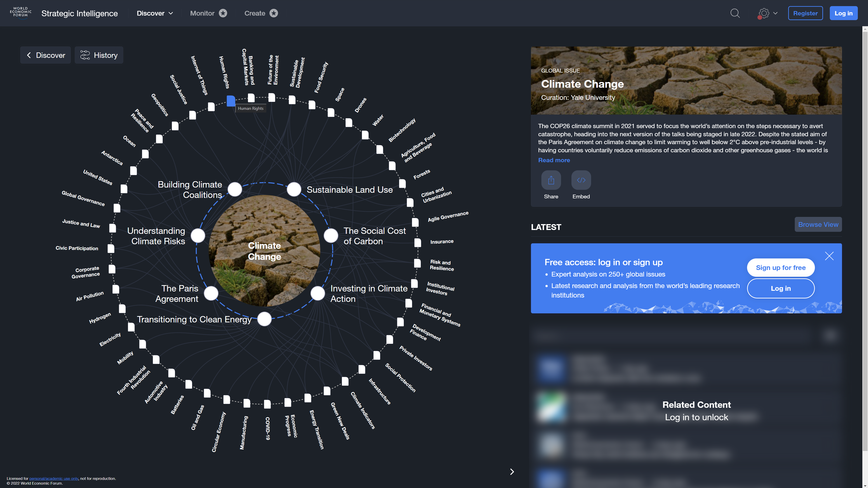
Task: Click the Share icon button
Action: click(x=551, y=180)
